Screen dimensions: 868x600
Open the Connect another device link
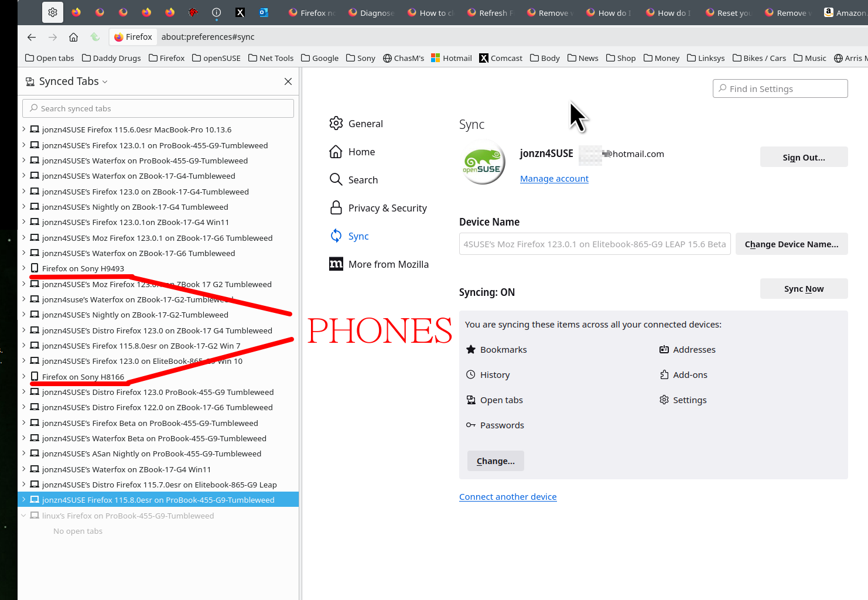click(x=508, y=497)
